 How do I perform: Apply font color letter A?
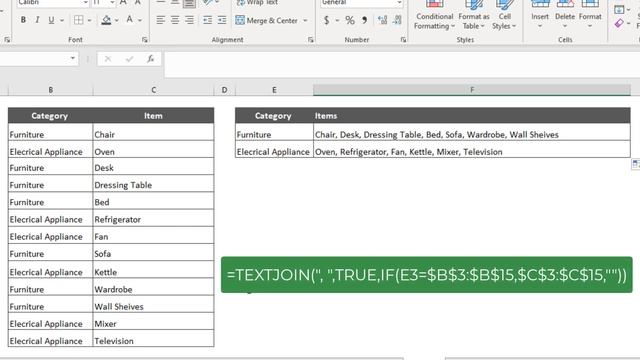129,20
